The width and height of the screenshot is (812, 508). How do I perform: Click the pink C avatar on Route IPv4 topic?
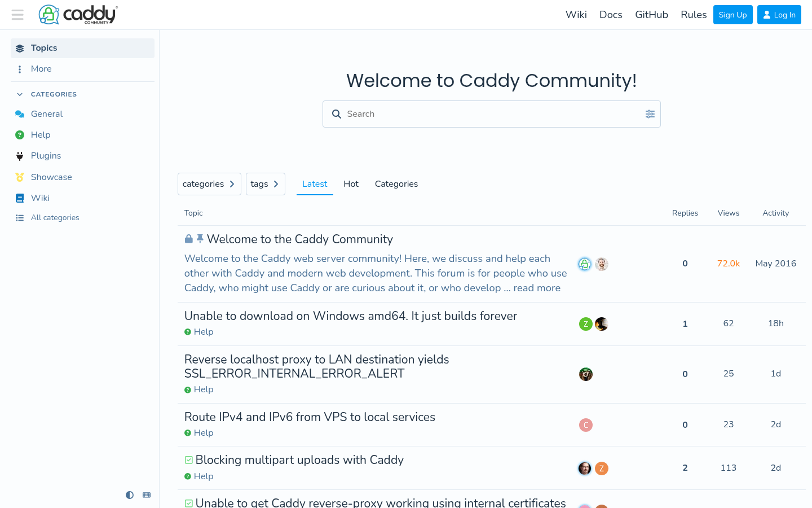(586, 425)
